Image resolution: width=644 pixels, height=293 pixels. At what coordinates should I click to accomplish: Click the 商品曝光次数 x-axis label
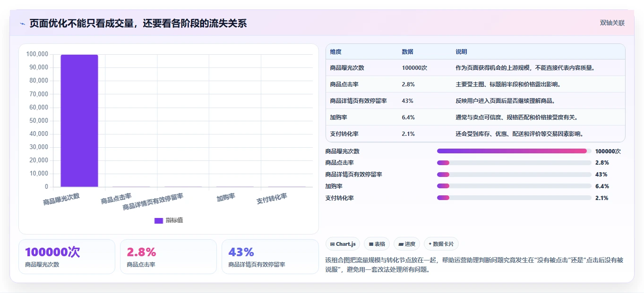tap(61, 199)
